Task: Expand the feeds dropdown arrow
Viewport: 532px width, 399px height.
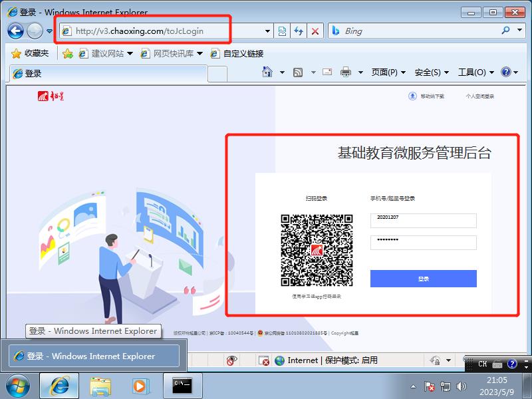Action: (x=313, y=72)
